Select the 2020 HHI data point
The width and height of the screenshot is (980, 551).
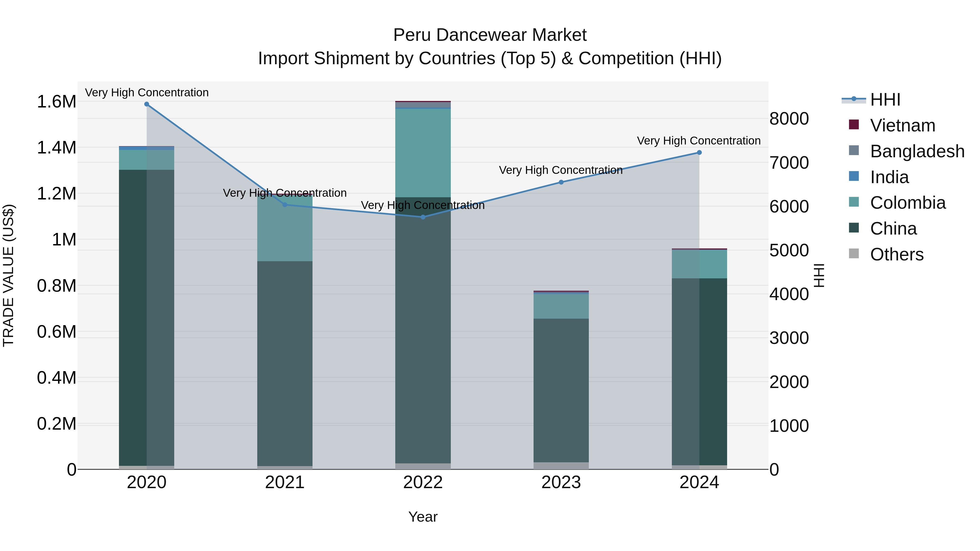point(147,104)
